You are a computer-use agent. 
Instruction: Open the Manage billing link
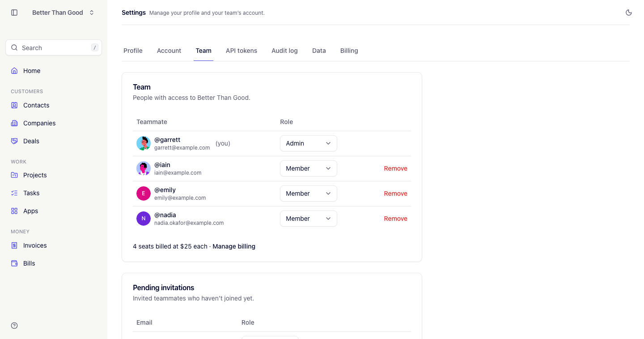click(234, 246)
